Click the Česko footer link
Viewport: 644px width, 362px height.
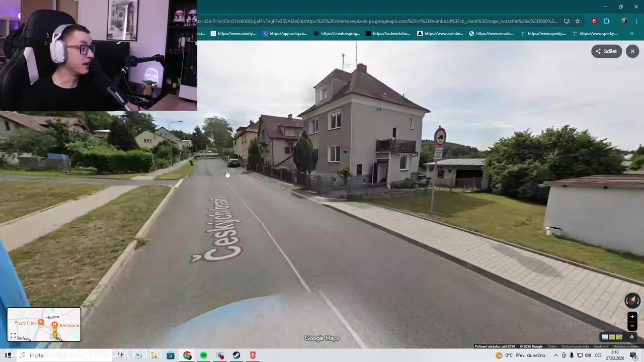(552, 346)
